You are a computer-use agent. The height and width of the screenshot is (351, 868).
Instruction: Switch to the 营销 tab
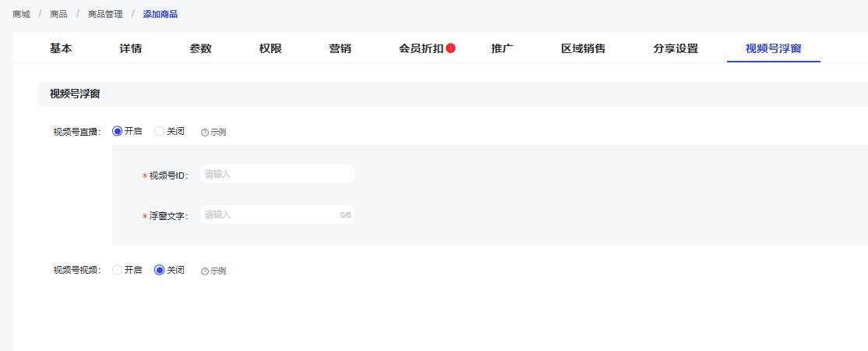[x=340, y=48]
